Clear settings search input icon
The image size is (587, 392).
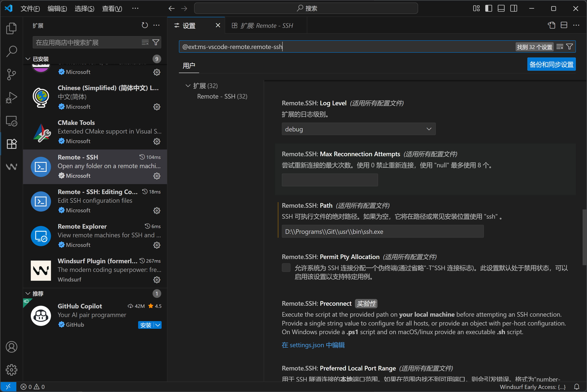point(560,47)
